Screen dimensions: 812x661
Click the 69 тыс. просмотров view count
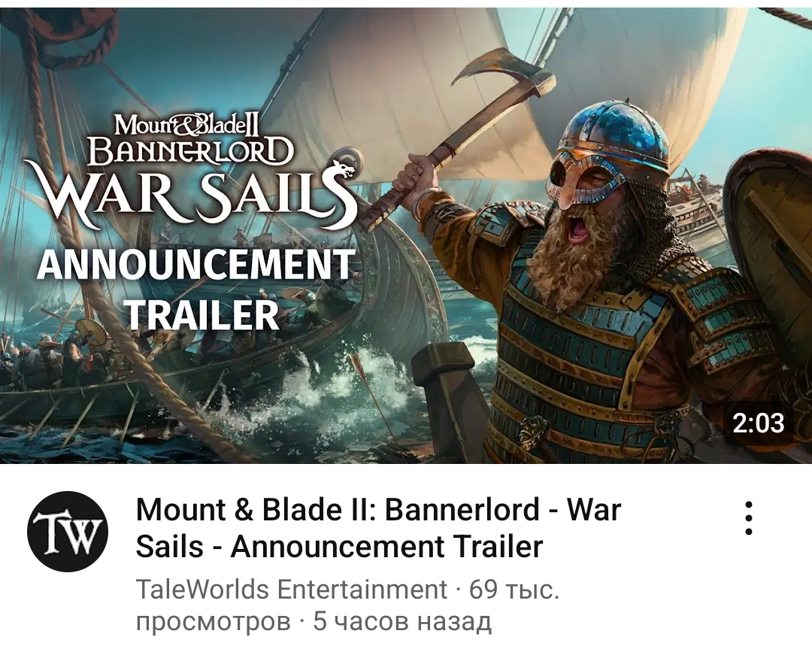(347, 605)
